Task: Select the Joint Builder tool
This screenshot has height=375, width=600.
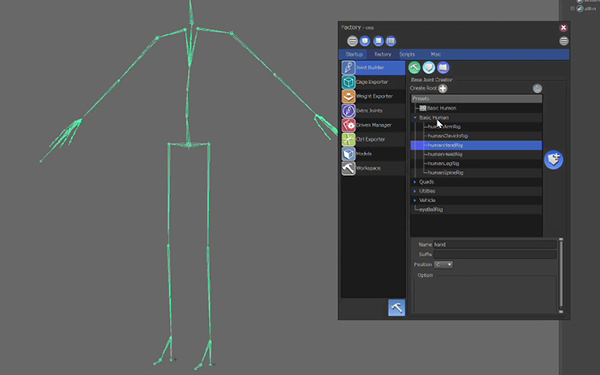Action: pyautogui.click(x=373, y=68)
